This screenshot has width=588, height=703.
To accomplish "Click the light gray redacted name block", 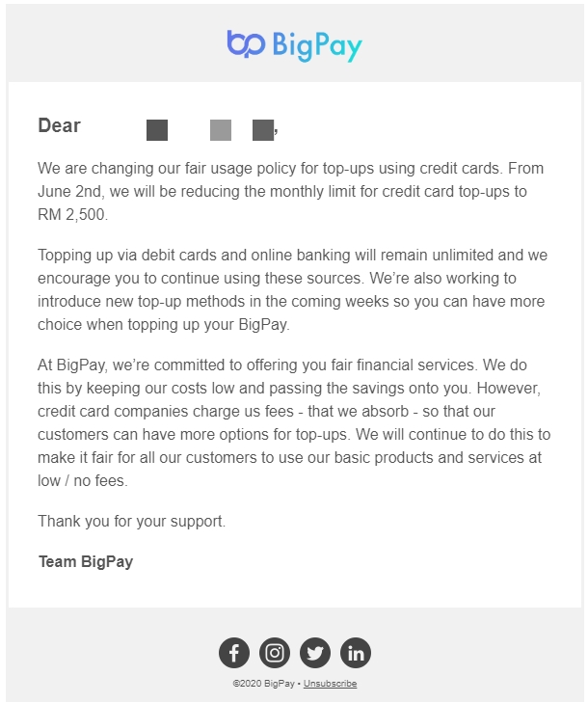I will [x=221, y=129].
